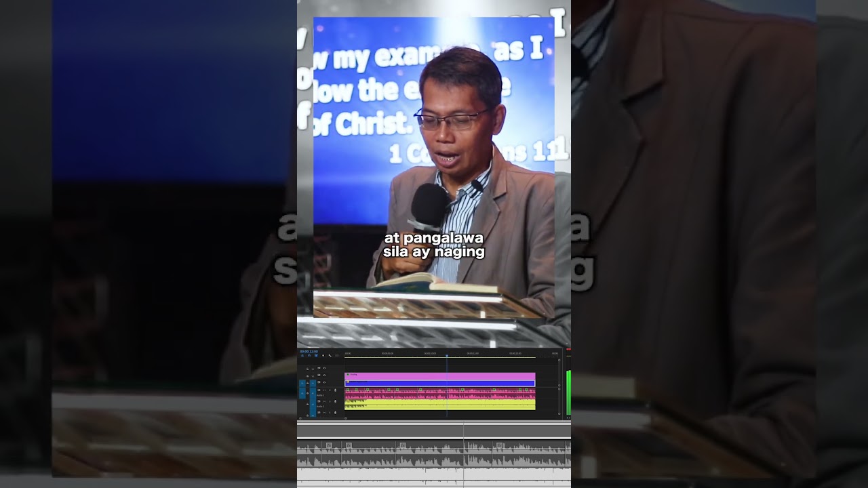Lock video track V1
The width and height of the screenshot is (868, 488).
pos(307,383)
